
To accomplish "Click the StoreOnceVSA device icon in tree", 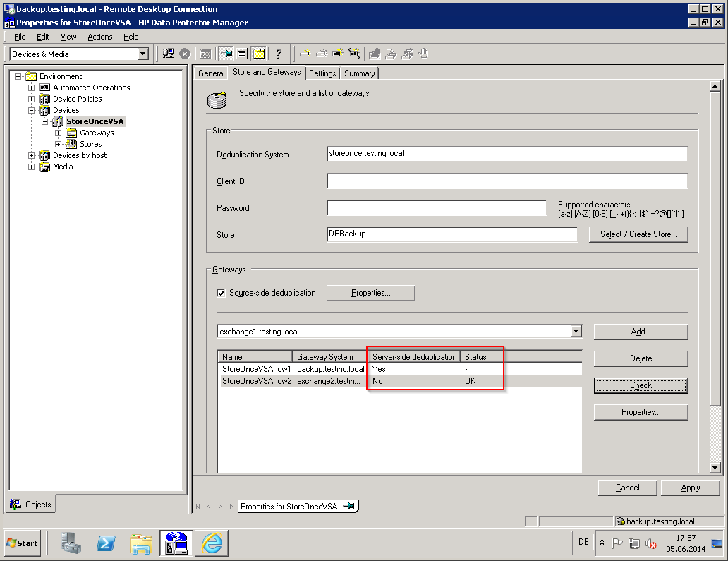I will pyautogui.click(x=58, y=121).
